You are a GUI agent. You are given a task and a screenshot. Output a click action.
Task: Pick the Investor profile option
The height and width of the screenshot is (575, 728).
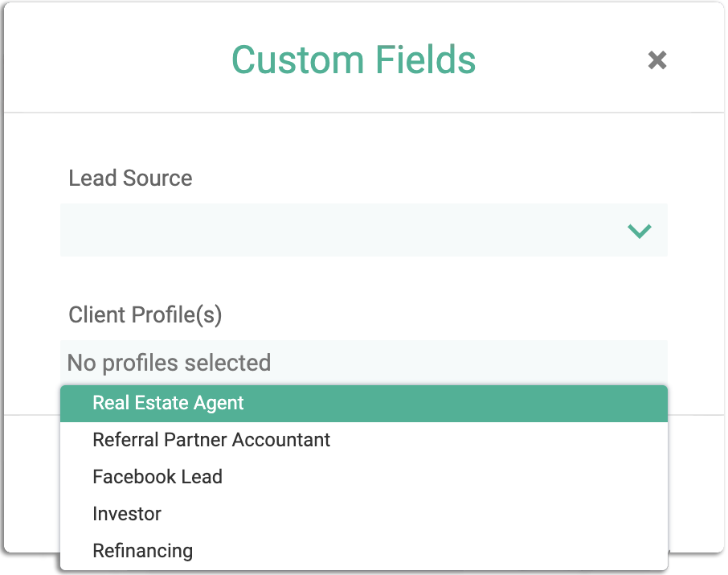point(364,514)
